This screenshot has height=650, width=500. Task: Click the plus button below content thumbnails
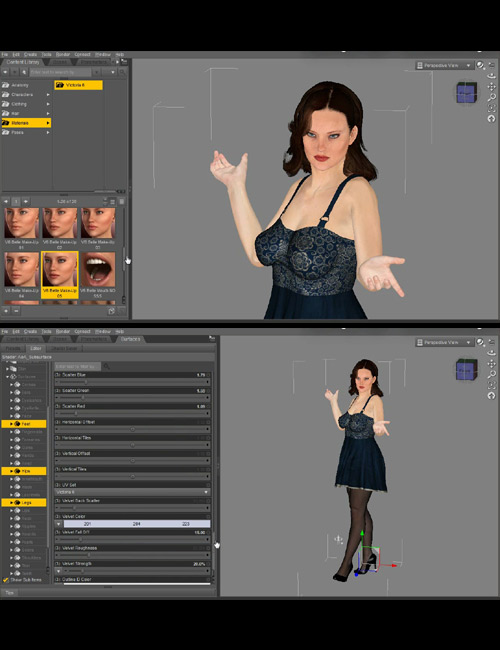tap(6, 311)
